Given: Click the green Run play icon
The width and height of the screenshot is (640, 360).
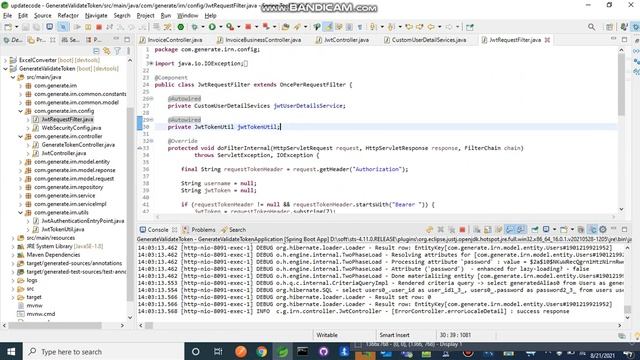Looking at the screenshot, I should coord(212,27).
